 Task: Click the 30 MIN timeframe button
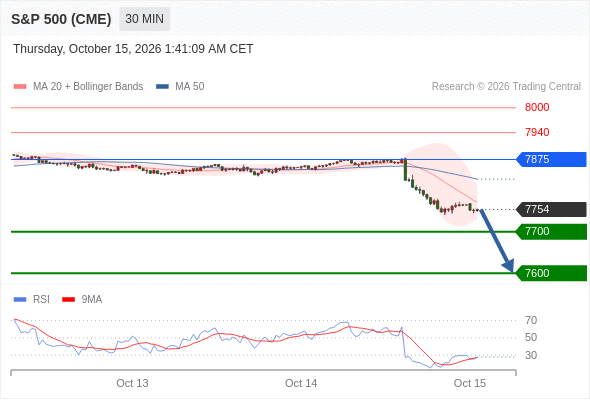coord(144,19)
